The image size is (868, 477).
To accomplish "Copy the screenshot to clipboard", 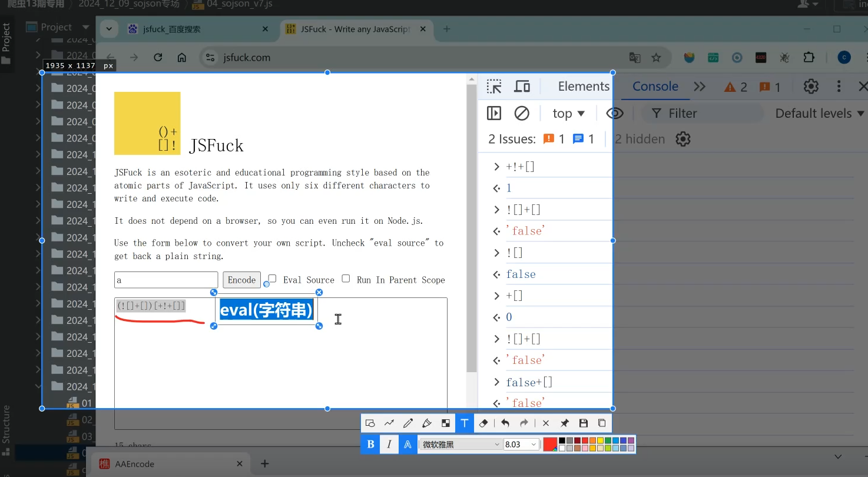I will (602, 423).
